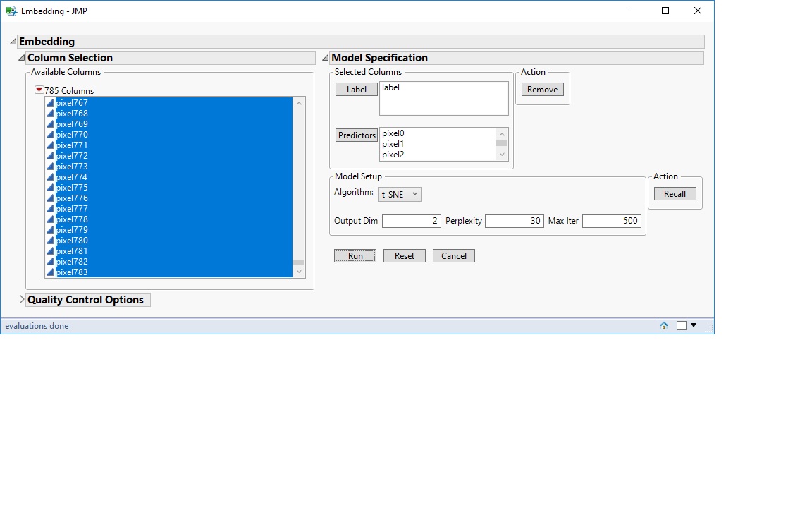Collapse the Column Selection section
Screen dimensions: 812x508
[x=22, y=57]
